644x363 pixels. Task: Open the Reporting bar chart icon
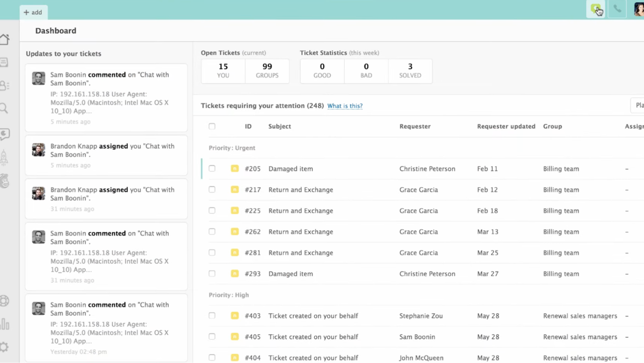5,324
